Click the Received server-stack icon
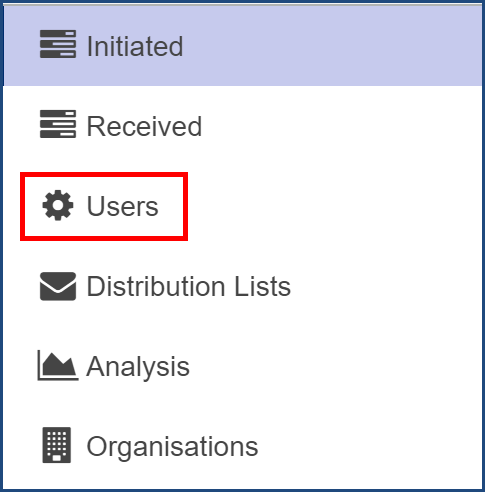Image resolution: width=485 pixels, height=492 pixels. [58, 124]
